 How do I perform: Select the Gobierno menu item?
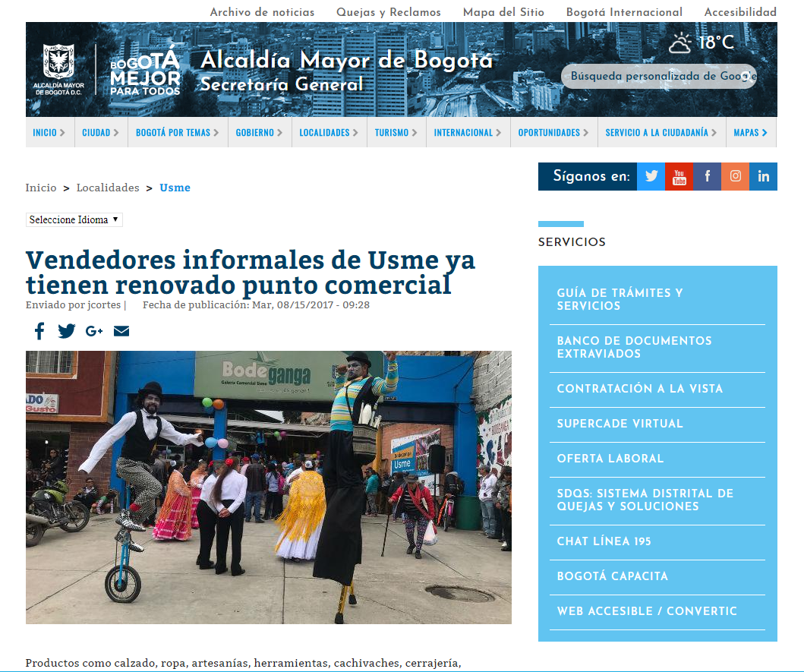click(x=259, y=132)
